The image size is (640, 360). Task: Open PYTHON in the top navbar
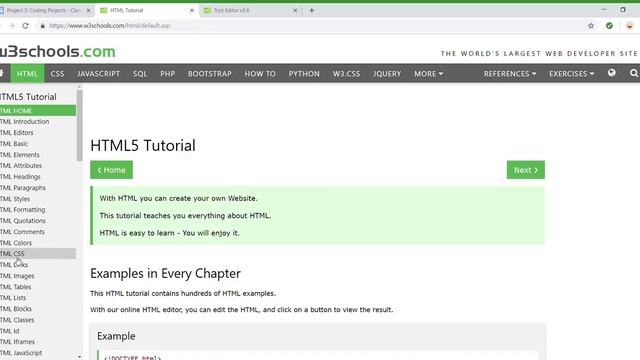[x=304, y=73]
